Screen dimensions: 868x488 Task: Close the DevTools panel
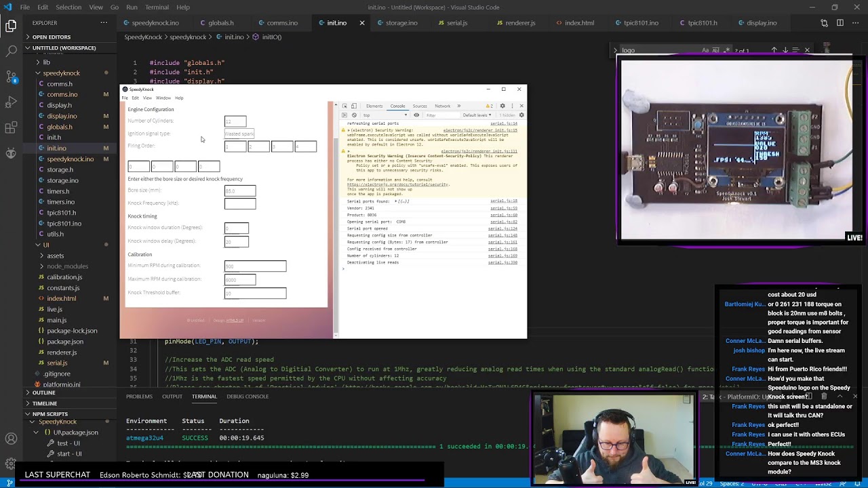click(521, 106)
